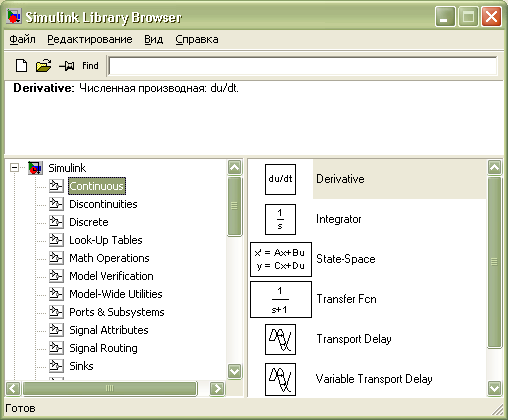Select the Signal Attributes library
Image resolution: width=508 pixels, height=420 pixels.
pos(109,330)
